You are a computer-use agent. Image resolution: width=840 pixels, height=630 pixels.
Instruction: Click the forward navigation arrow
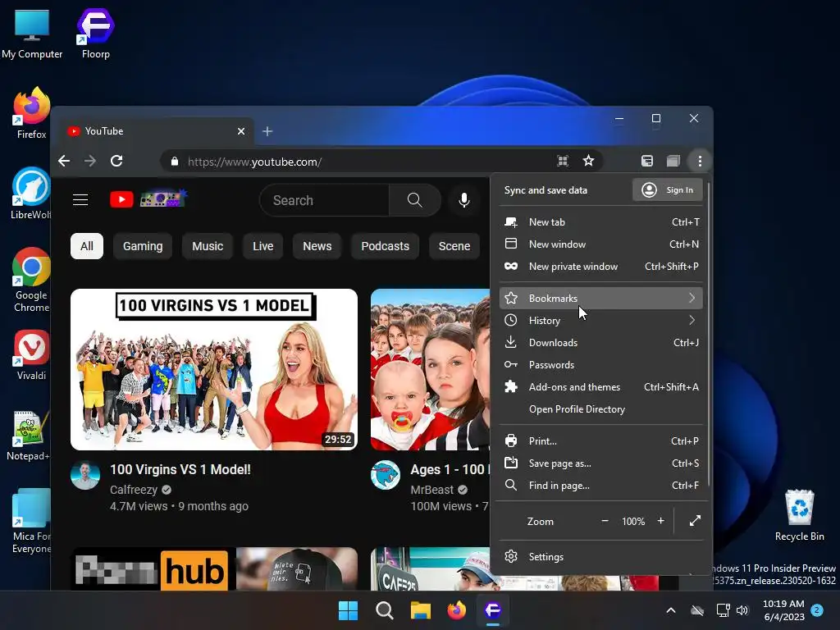coord(90,162)
